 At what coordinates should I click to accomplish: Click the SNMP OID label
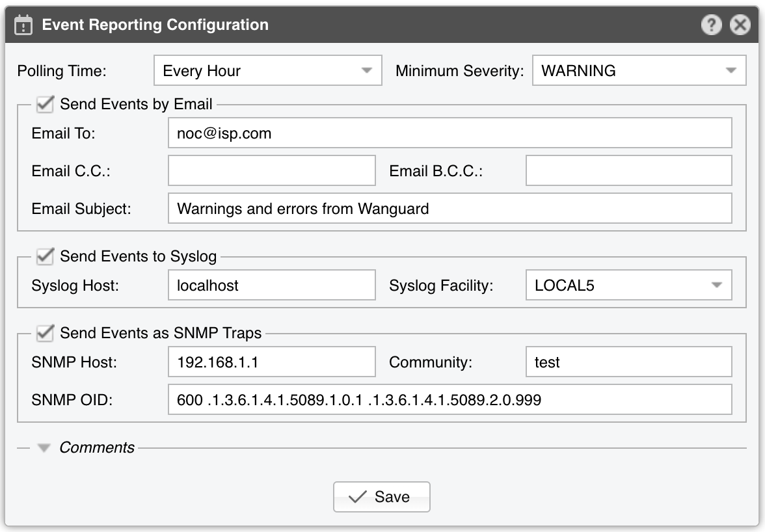(x=72, y=401)
